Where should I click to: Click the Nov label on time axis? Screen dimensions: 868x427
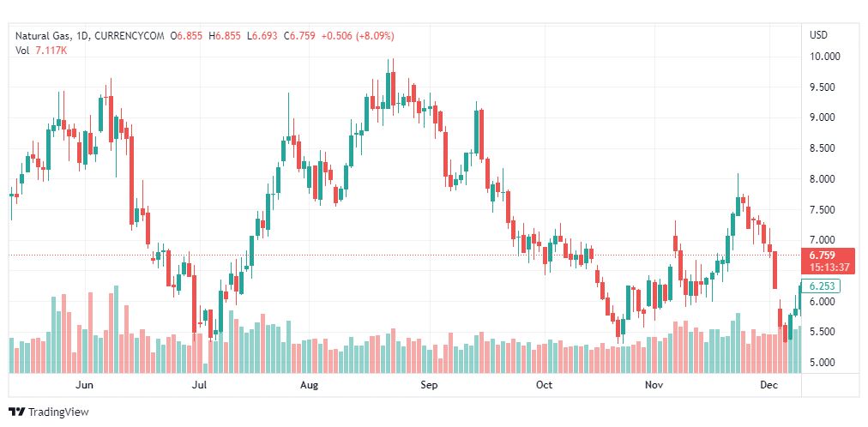(654, 385)
